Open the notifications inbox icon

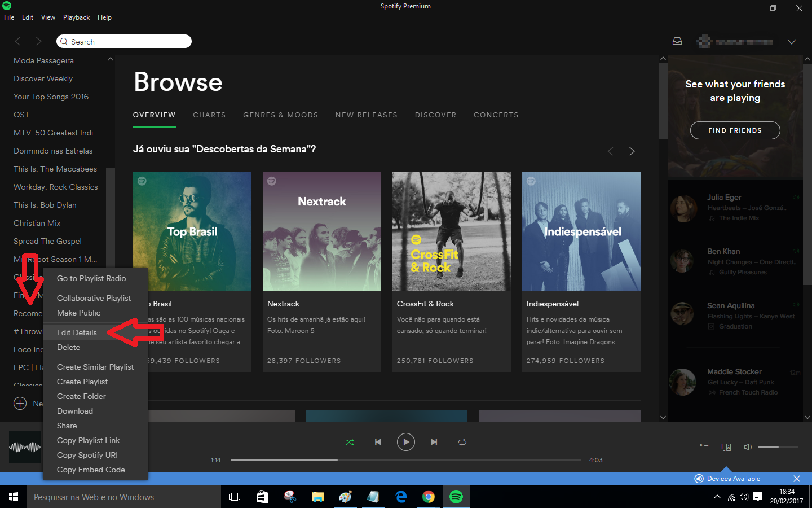tap(677, 41)
